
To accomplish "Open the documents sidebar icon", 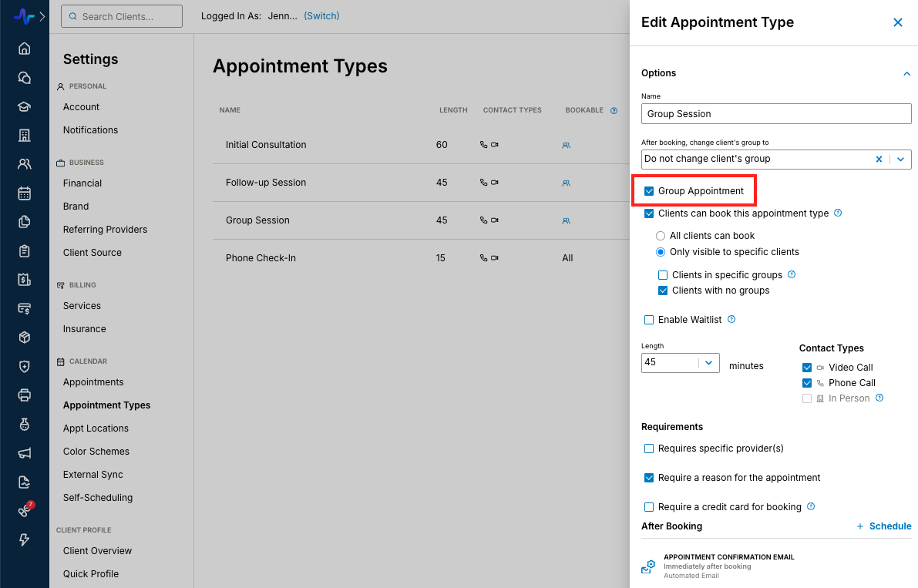I will [24, 222].
